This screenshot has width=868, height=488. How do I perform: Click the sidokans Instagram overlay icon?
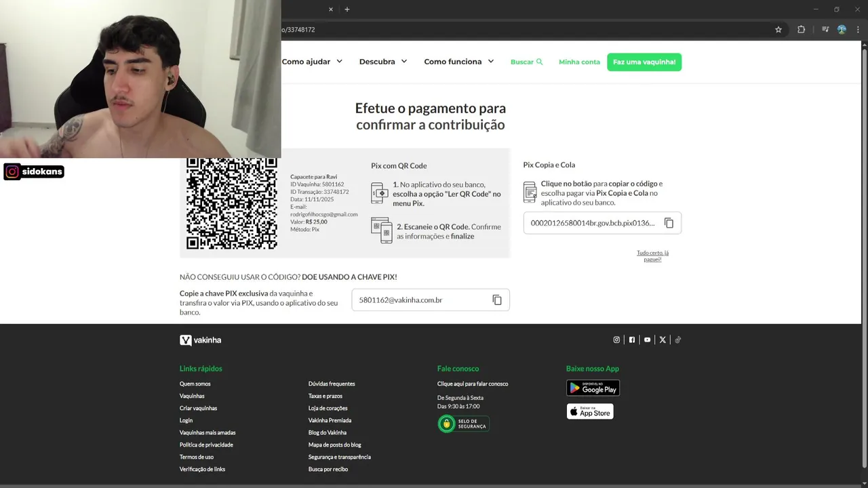(x=12, y=171)
